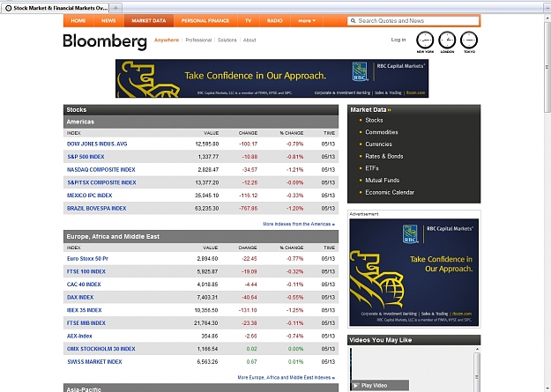This screenshot has width=551, height=392.
Task: Click the OMX Stockholm change 0.02
Action: (x=251, y=349)
